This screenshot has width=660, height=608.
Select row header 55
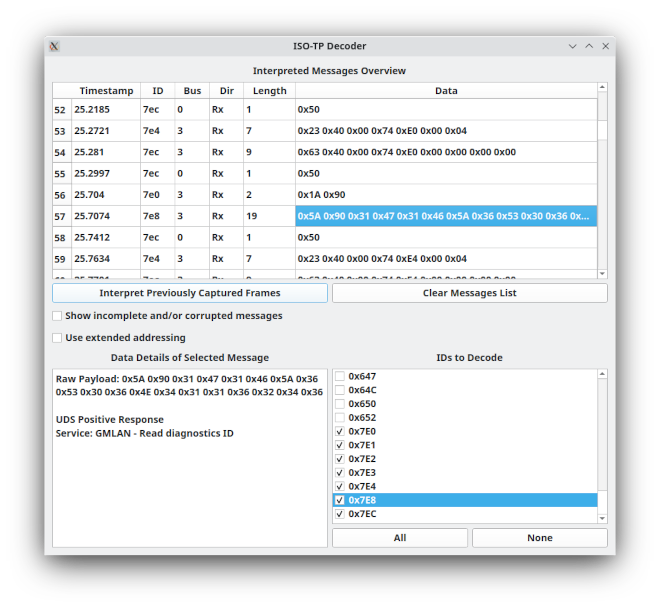[62, 173]
